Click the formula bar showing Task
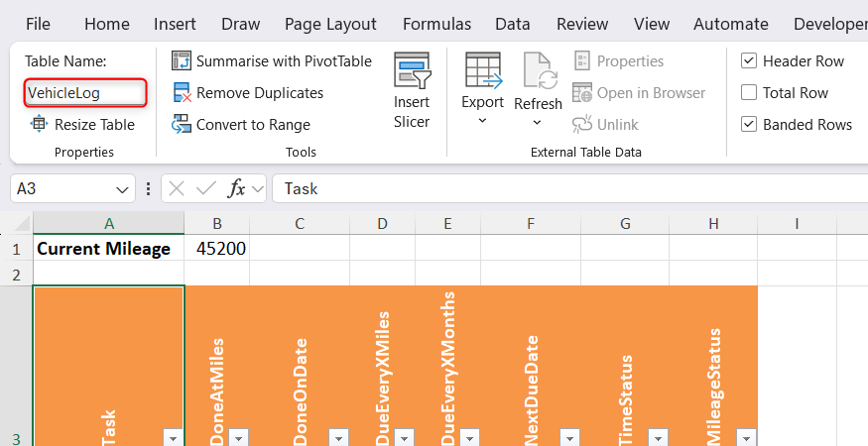 [569, 188]
